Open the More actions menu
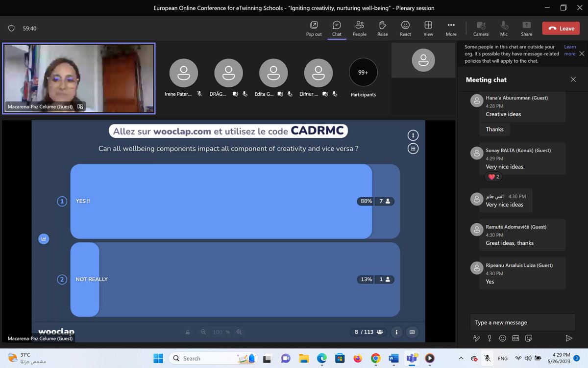Screen dimensions: 588x368 (x=451, y=28)
